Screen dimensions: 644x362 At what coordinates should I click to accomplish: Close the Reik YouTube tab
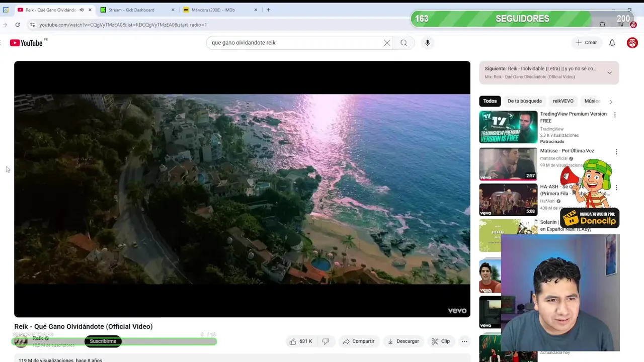coord(91,10)
